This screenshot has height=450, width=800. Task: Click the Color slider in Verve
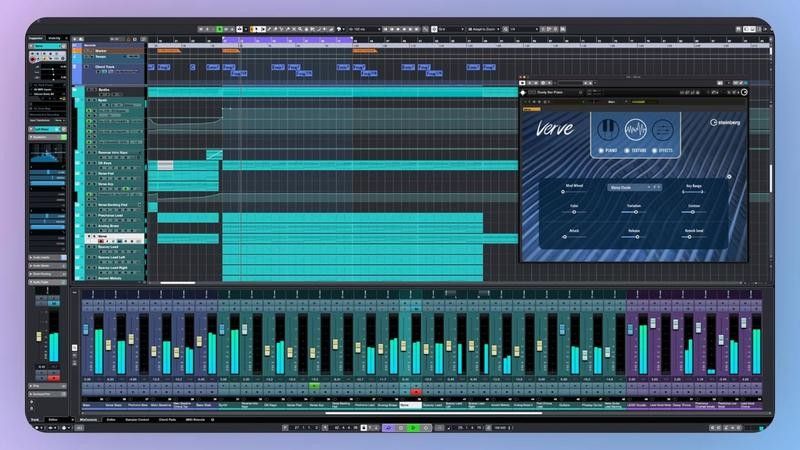tap(574, 212)
